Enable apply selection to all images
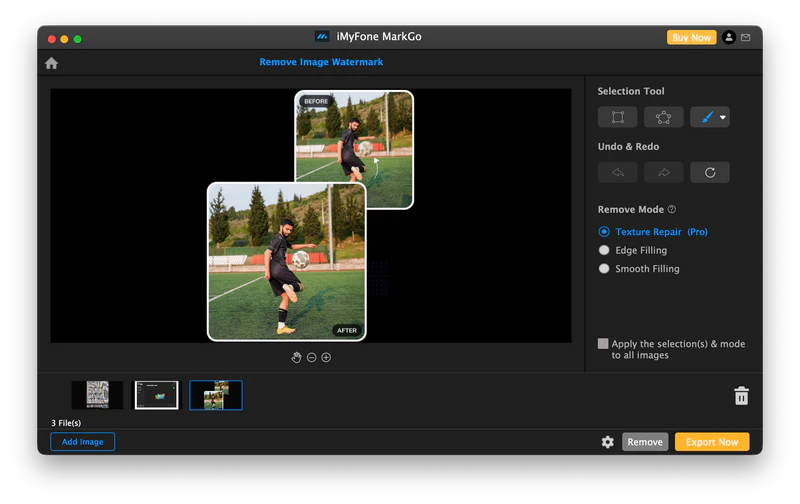The image size is (800, 504). (603, 344)
